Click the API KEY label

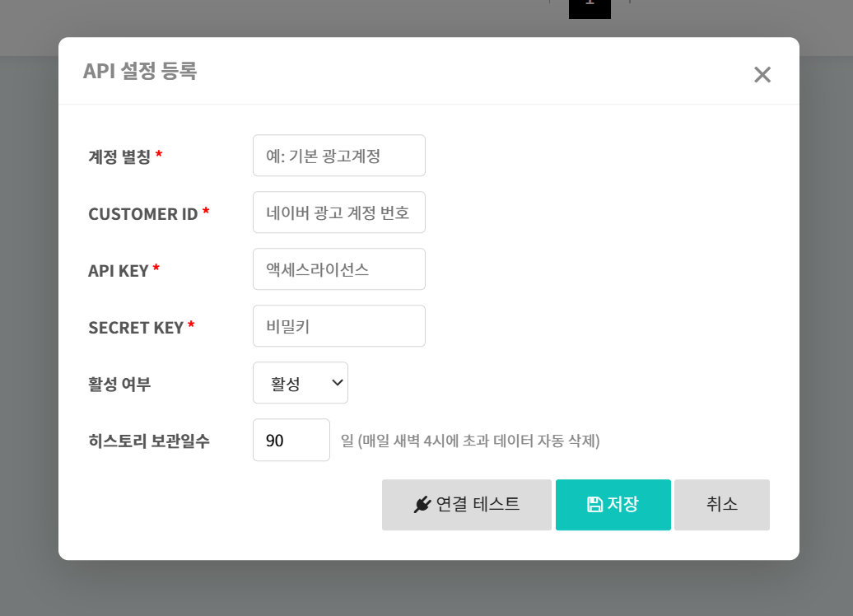coord(119,271)
